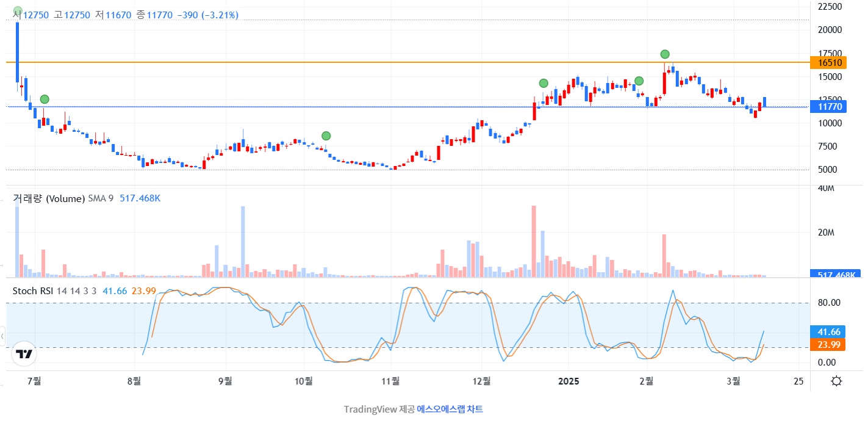This screenshot has height=426, width=868.
Task: Click the green marker beside the opening price legend
Action: click(18, 10)
